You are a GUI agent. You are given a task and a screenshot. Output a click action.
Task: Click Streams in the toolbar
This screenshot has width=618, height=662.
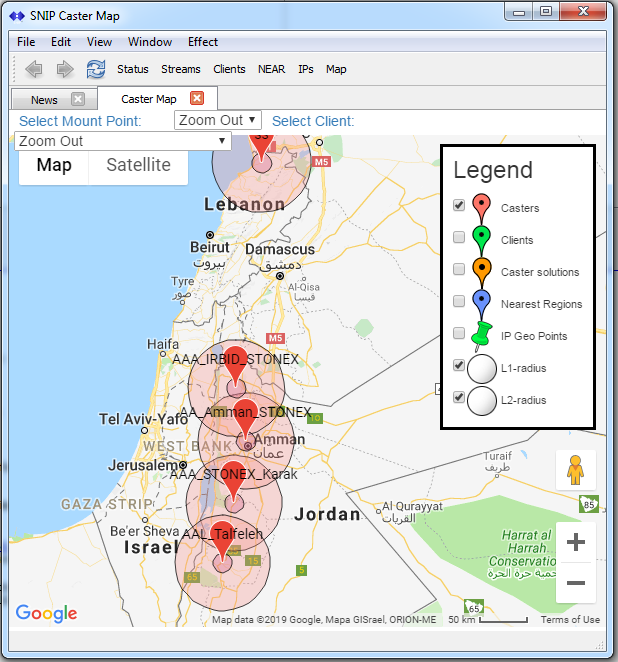pyautogui.click(x=181, y=69)
